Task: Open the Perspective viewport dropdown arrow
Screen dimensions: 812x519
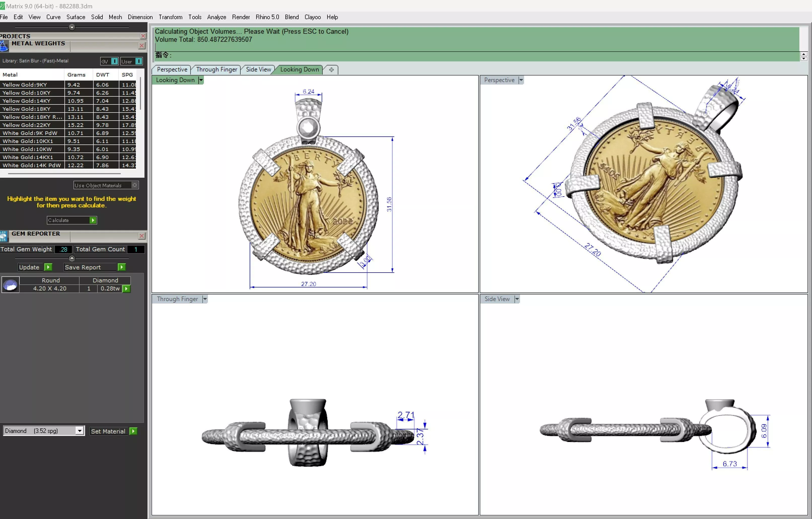Action: (x=521, y=80)
